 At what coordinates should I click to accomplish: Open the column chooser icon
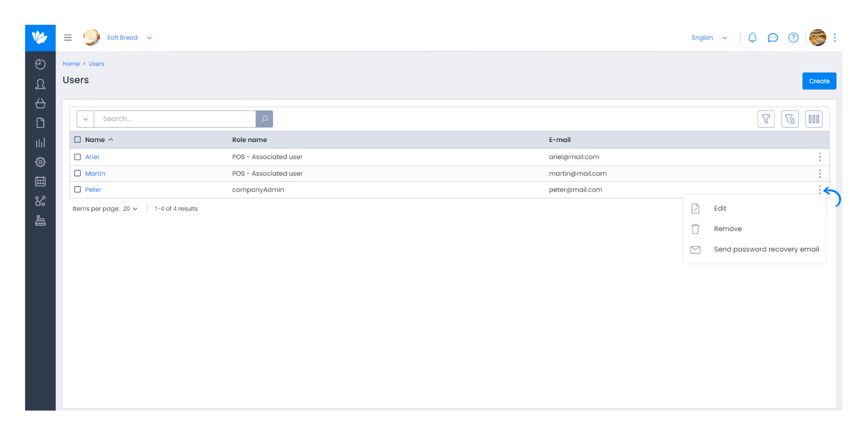[814, 119]
